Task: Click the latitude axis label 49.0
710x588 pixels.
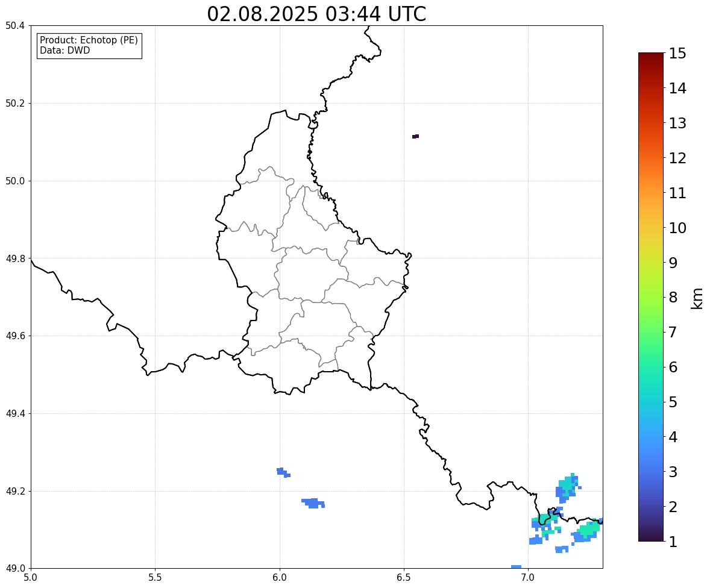Action: pyautogui.click(x=15, y=569)
